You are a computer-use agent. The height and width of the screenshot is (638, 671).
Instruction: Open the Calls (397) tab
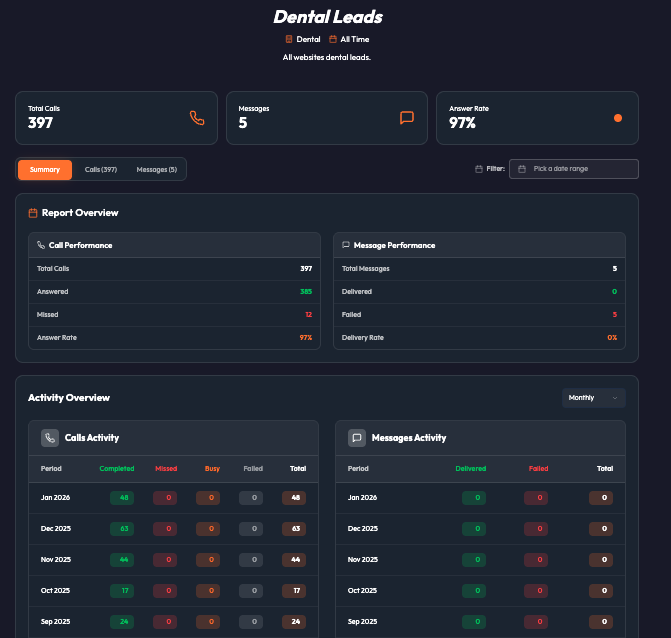pos(101,170)
